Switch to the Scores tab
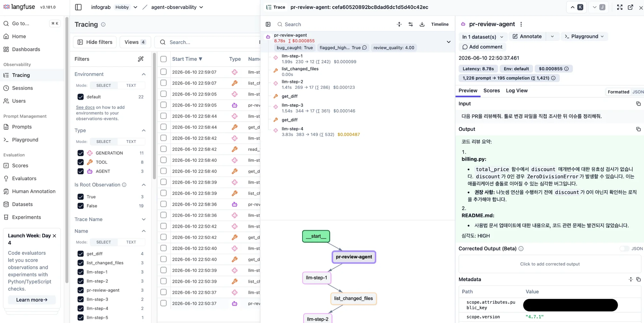This screenshot has width=644, height=323. (x=491, y=91)
